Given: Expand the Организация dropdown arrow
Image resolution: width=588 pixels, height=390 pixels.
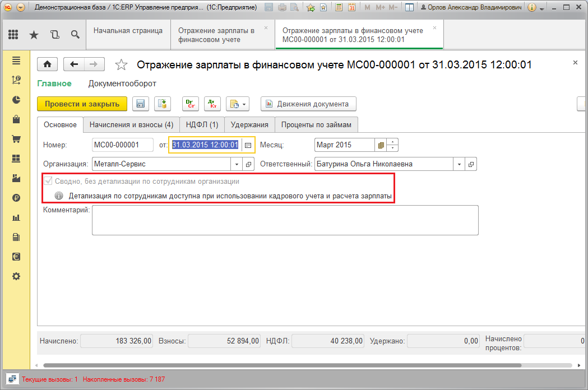Looking at the screenshot, I should 237,164.
